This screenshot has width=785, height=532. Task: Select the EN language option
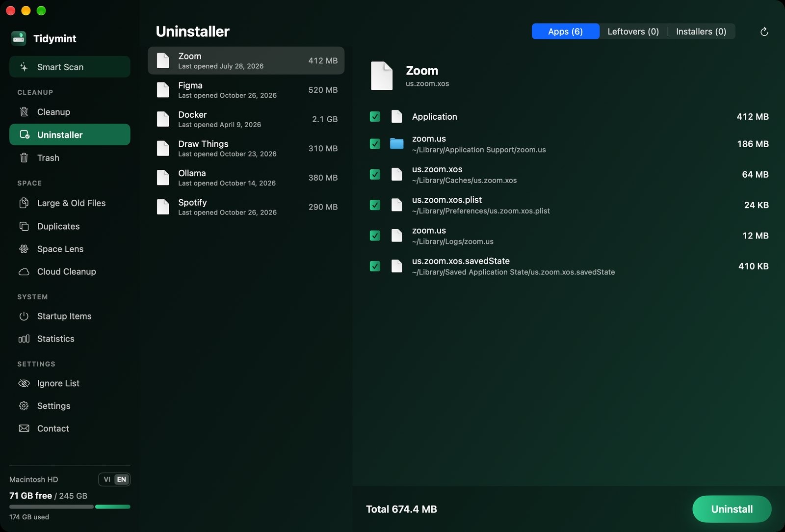pyautogui.click(x=122, y=479)
